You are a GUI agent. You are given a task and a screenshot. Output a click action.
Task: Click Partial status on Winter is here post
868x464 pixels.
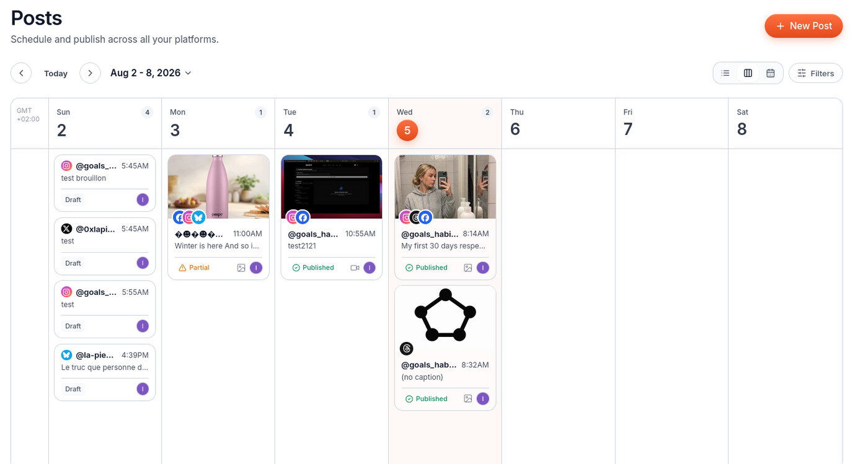pos(194,268)
